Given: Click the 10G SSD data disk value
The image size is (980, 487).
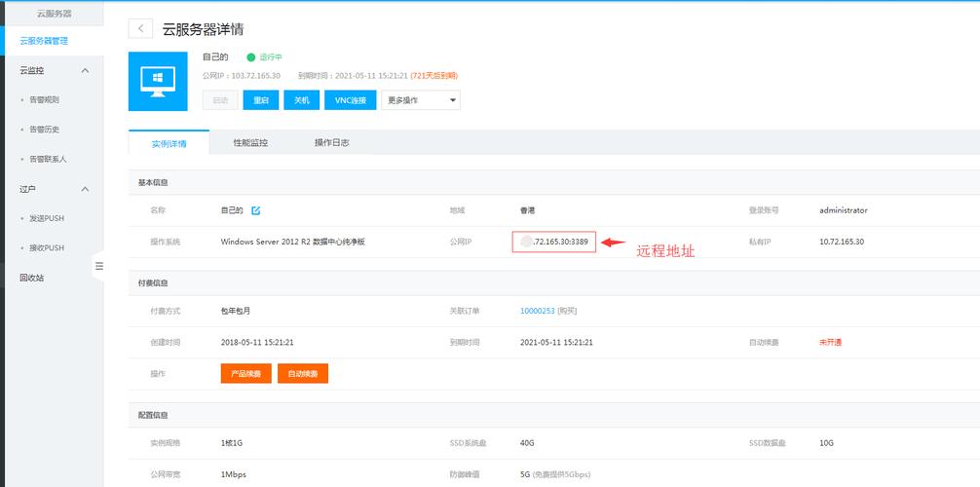Looking at the screenshot, I should tap(826, 443).
